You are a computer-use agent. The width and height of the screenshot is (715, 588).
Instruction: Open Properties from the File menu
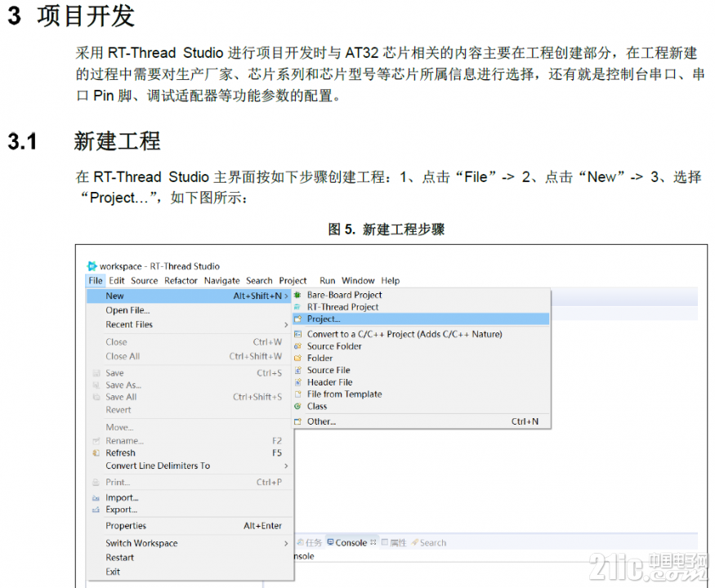(190, 526)
